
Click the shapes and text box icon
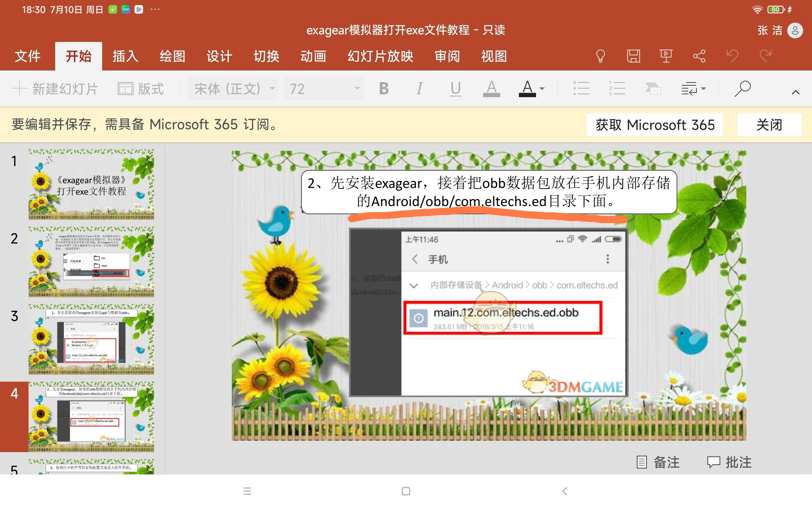coord(653,88)
